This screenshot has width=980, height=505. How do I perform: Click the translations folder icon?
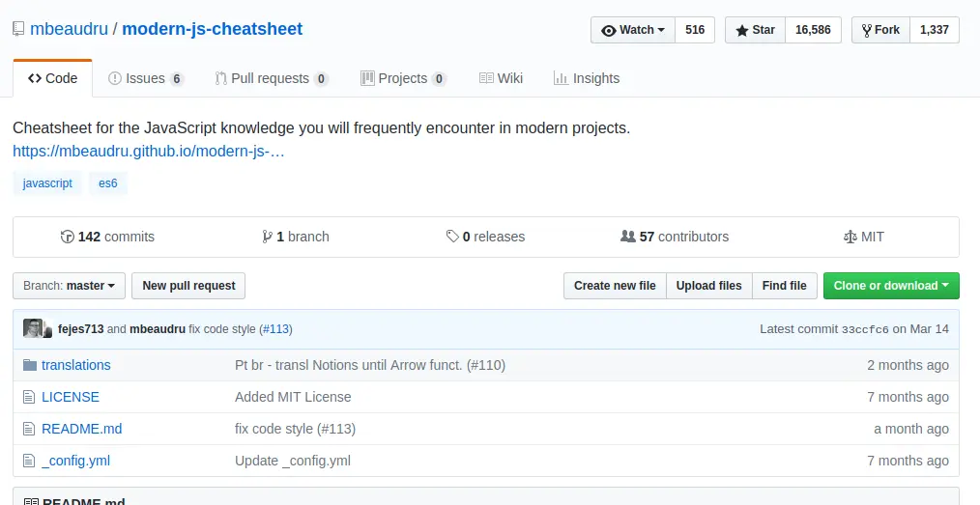pos(29,365)
